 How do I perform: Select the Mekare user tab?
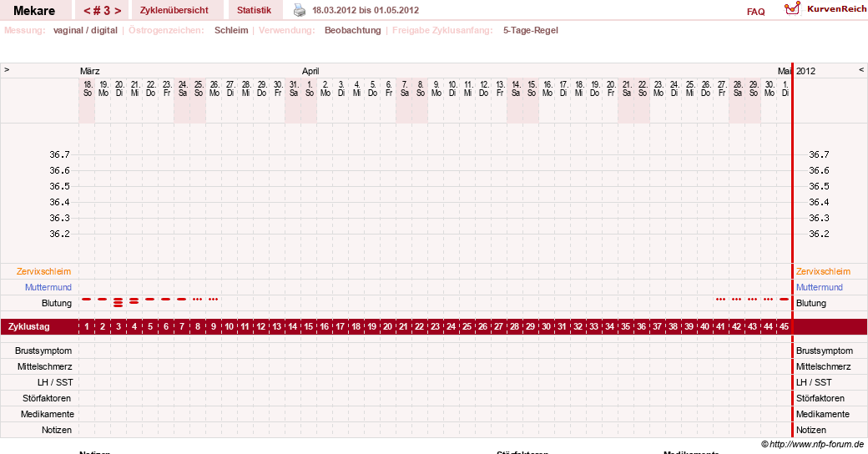tap(34, 11)
